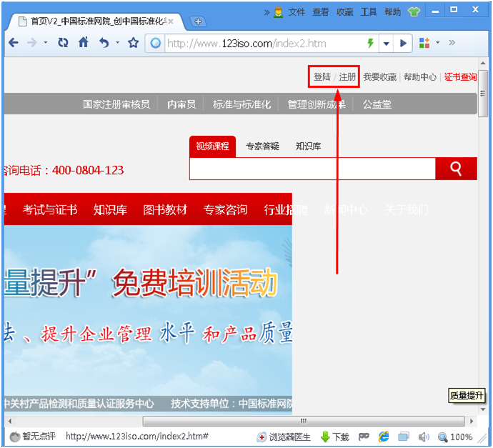
Task: Click into the site search input field
Action: 312,169
